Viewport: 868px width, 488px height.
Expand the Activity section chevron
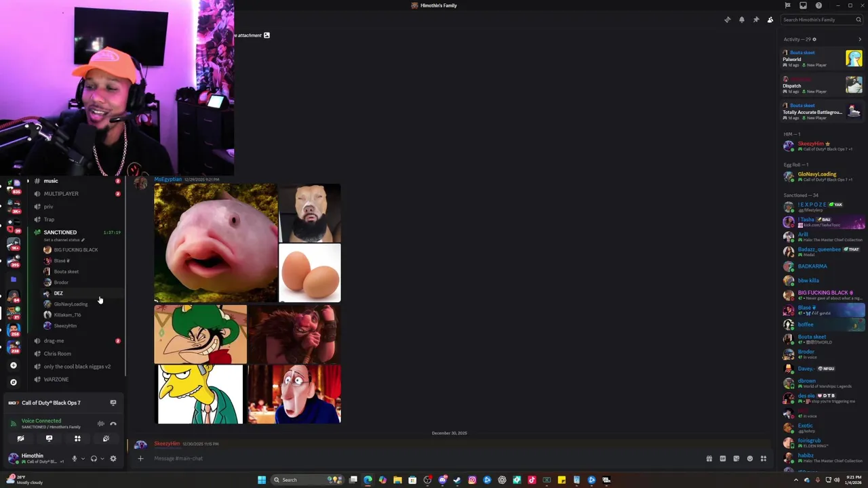[x=860, y=39]
